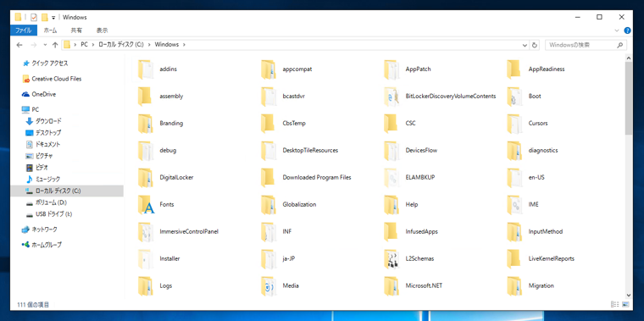Open the address bar history dropdown
The height and width of the screenshot is (321, 644).
525,45
